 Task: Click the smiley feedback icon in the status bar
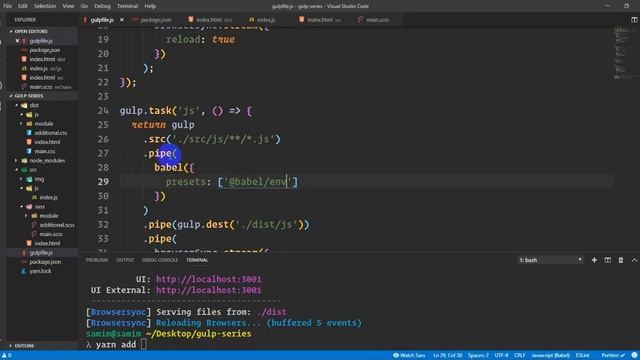[x=634, y=356]
